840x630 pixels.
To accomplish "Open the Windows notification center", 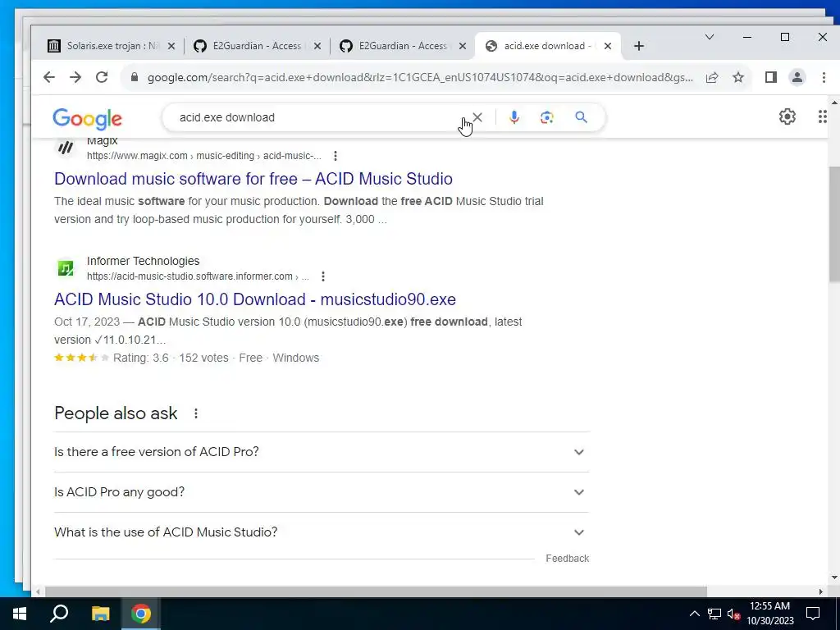I will point(813,614).
